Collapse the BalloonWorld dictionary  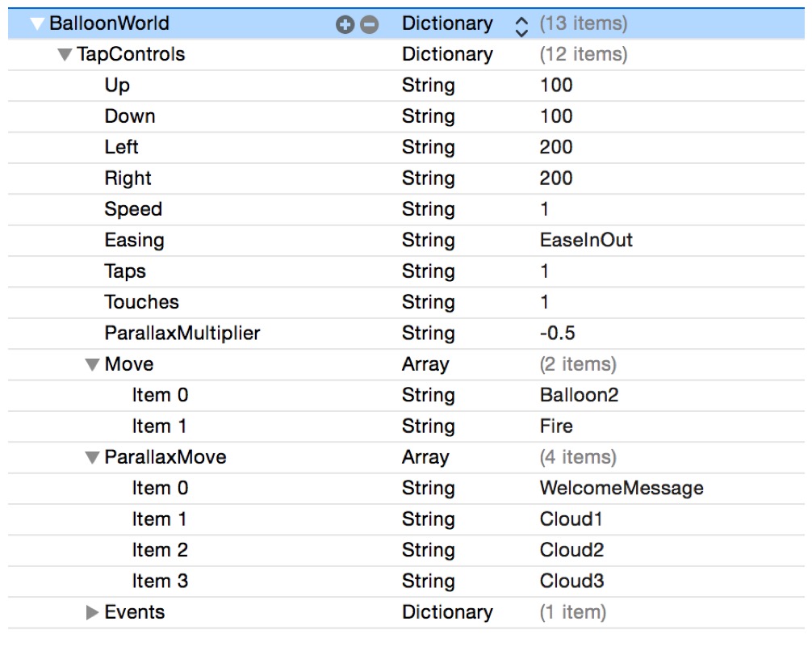pos(36,24)
